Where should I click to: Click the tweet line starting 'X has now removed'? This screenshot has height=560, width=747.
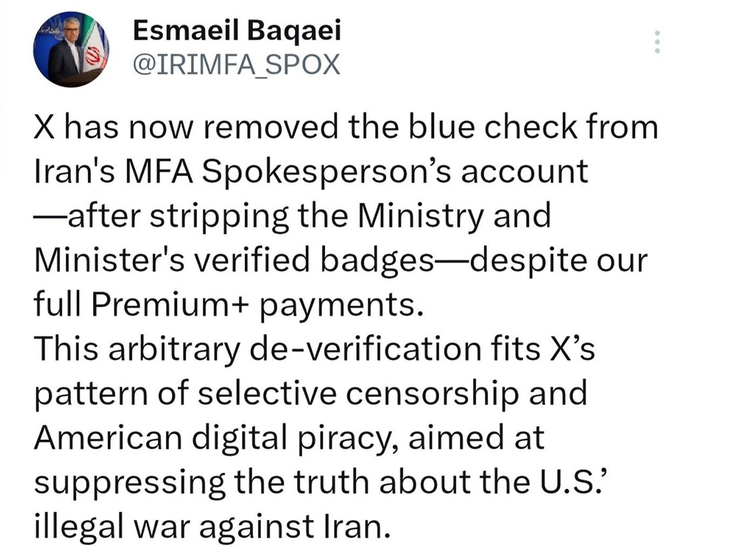point(347,127)
